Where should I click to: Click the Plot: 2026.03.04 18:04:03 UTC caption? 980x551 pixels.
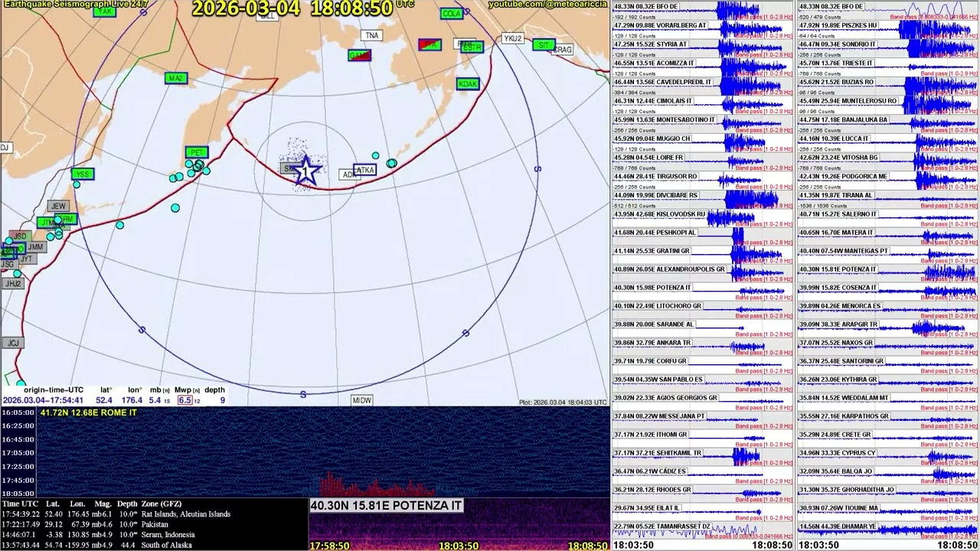click(x=563, y=403)
